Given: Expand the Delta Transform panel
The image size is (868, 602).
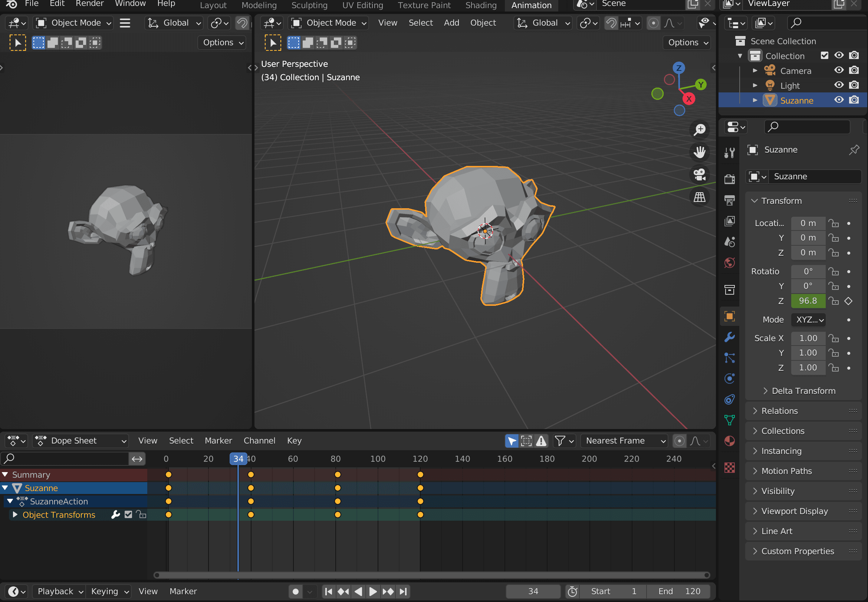Looking at the screenshot, I should 803,391.
